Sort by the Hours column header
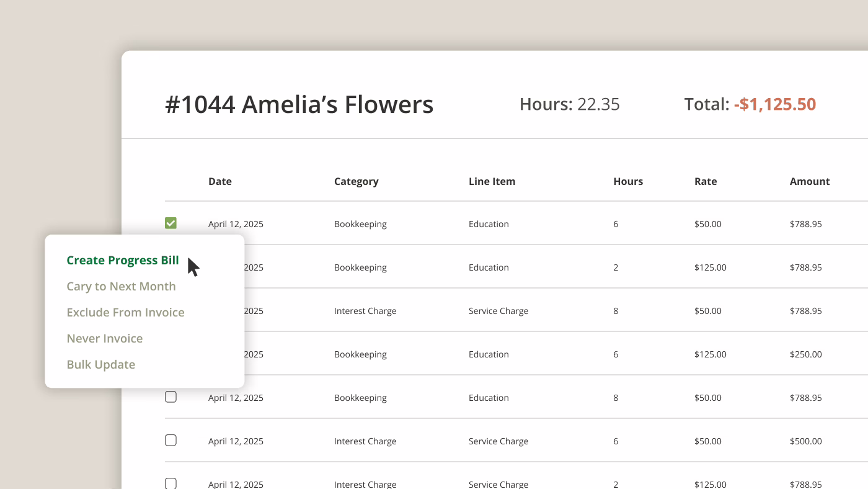The height and width of the screenshot is (489, 868). pyautogui.click(x=628, y=181)
